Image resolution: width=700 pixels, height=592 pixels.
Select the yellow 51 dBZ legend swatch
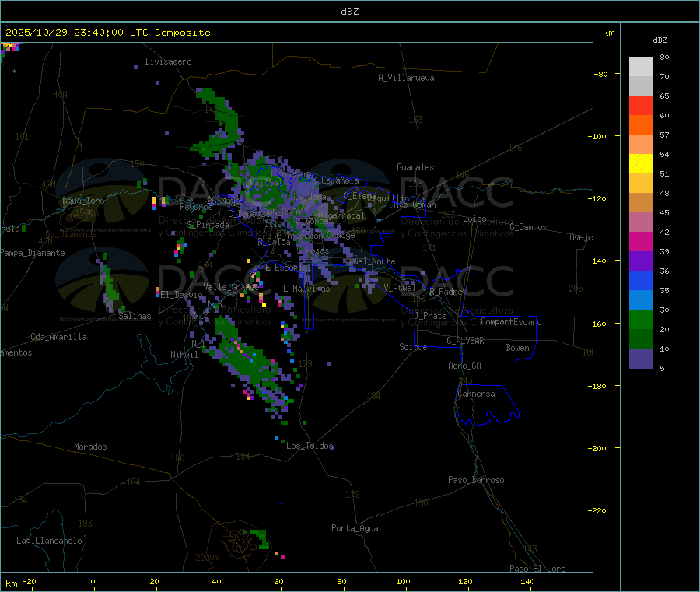[x=641, y=164]
